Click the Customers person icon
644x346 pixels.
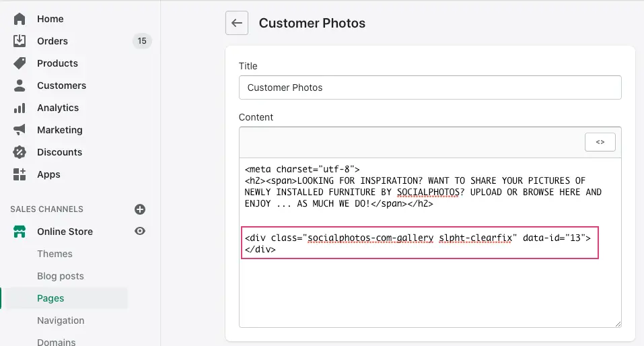(20, 85)
